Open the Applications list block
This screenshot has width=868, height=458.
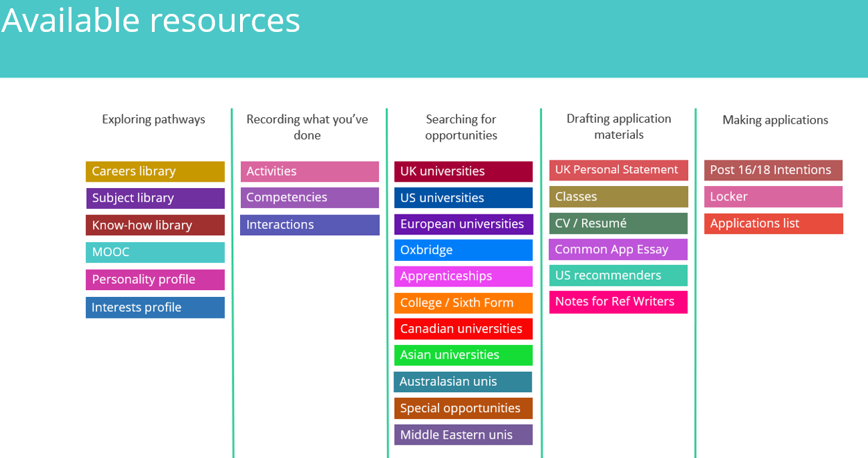[x=774, y=223]
